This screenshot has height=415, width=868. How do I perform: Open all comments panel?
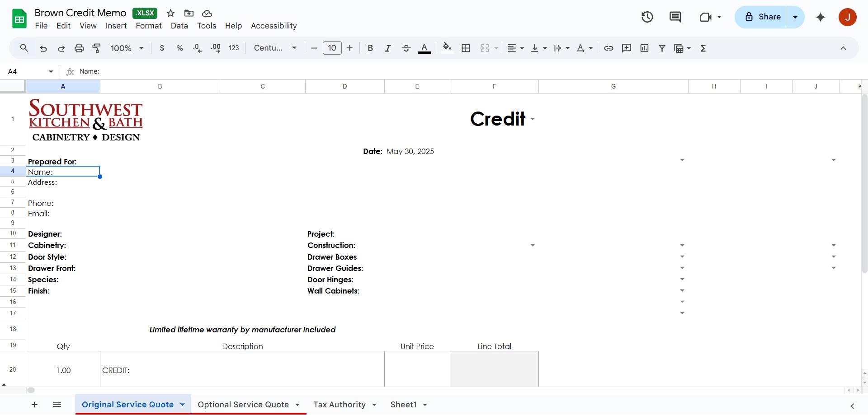click(x=675, y=17)
